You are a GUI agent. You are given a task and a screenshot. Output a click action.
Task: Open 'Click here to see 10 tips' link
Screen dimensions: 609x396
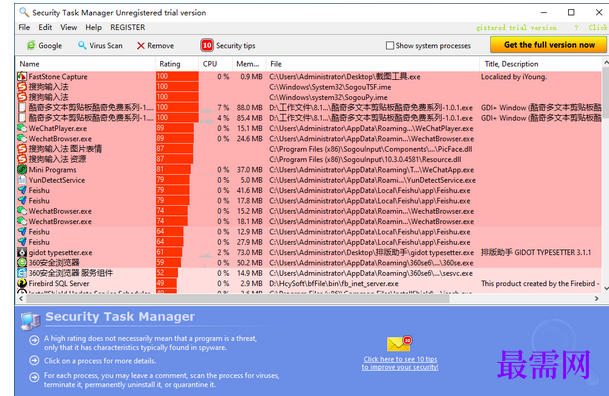(x=400, y=363)
